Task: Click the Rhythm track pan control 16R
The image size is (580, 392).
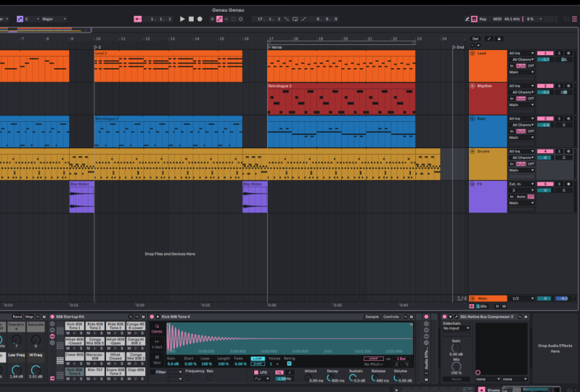Action: pyautogui.click(x=564, y=92)
